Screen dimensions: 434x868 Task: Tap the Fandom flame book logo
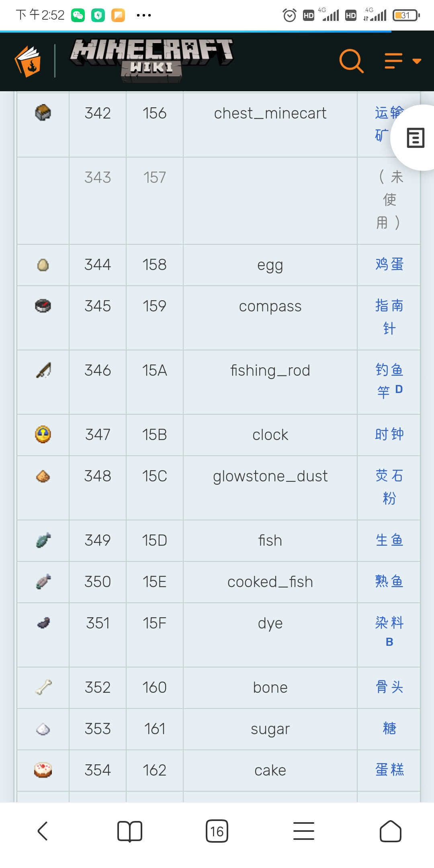pyautogui.click(x=28, y=61)
